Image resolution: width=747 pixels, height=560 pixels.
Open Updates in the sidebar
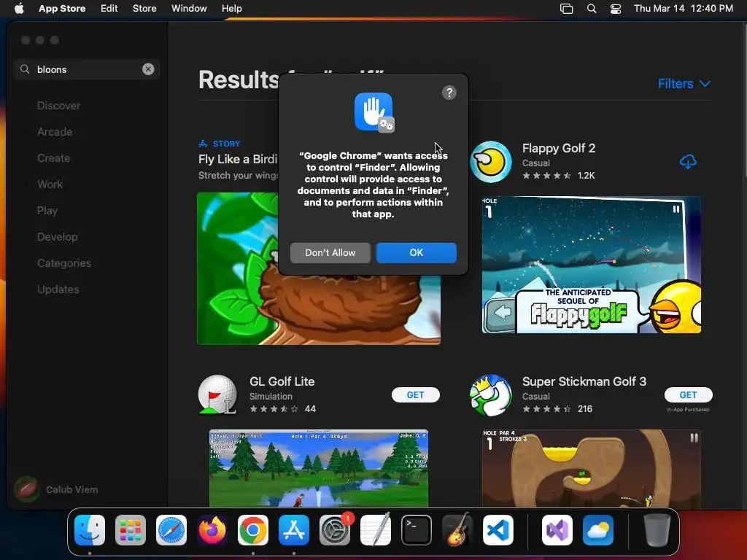pyautogui.click(x=58, y=289)
